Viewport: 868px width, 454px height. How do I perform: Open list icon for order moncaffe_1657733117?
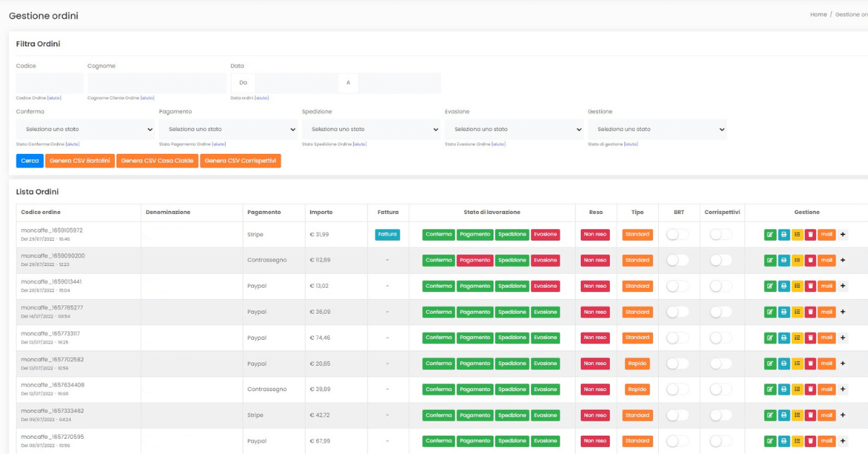(x=797, y=338)
